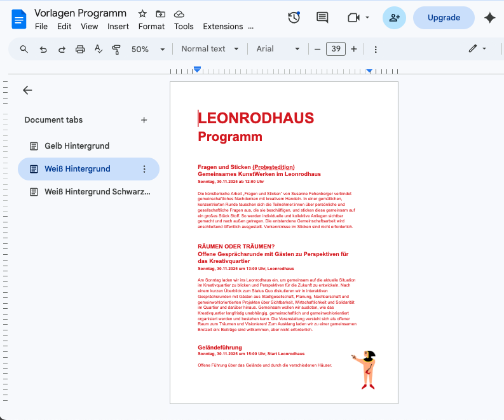Star this document as favorite
This screenshot has width=504, height=420.
pos(142,13)
